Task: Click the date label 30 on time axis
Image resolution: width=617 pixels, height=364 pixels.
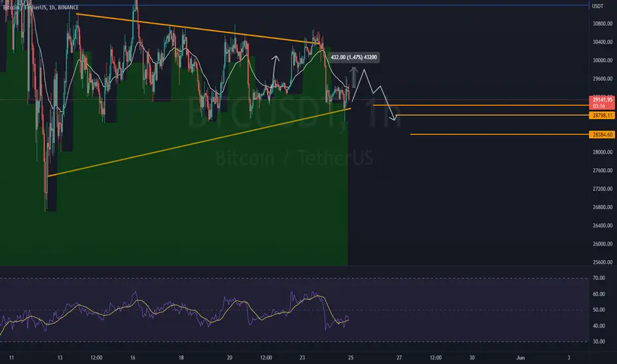Action: tap(472, 357)
